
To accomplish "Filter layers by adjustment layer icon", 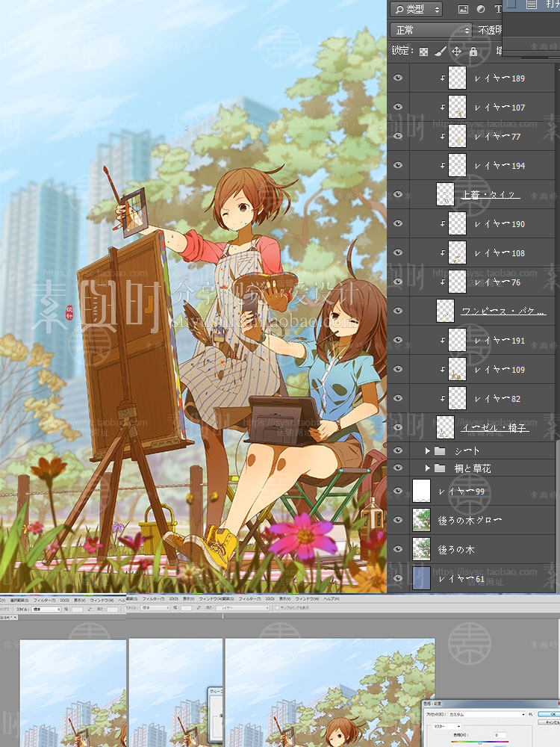I will coord(481,9).
